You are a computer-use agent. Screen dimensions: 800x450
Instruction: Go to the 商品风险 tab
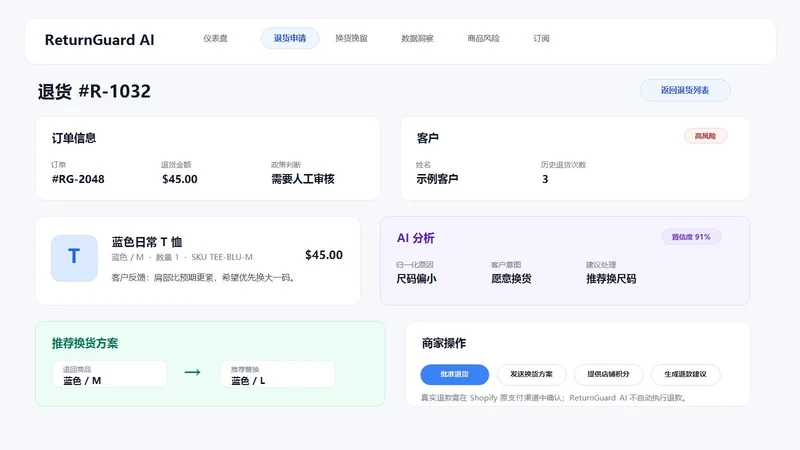click(483, 38)
